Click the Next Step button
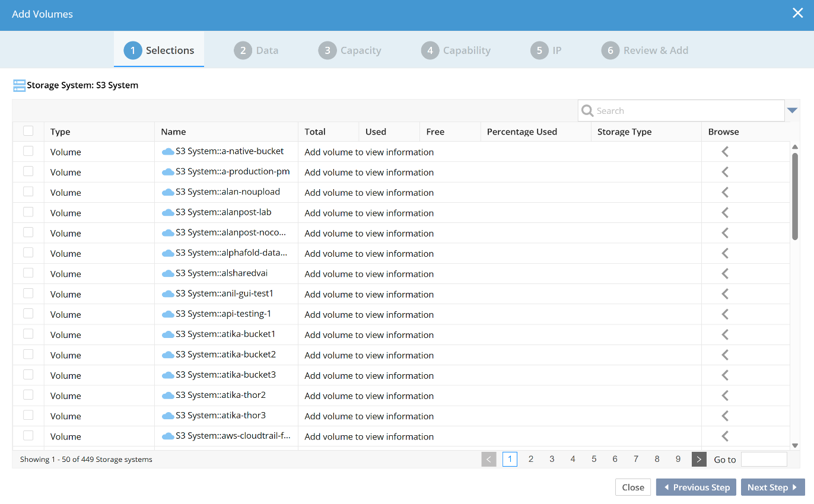Screen dimensions: 814x504 [772, 487]
